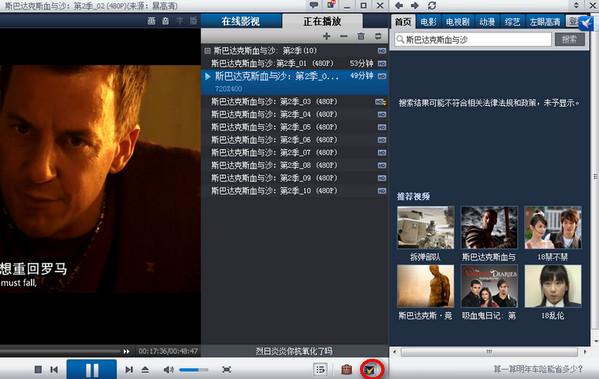599x379 pixels.
Task: Open the 算一算明年车险能省多少 ad link
Action: coord(538,369)
